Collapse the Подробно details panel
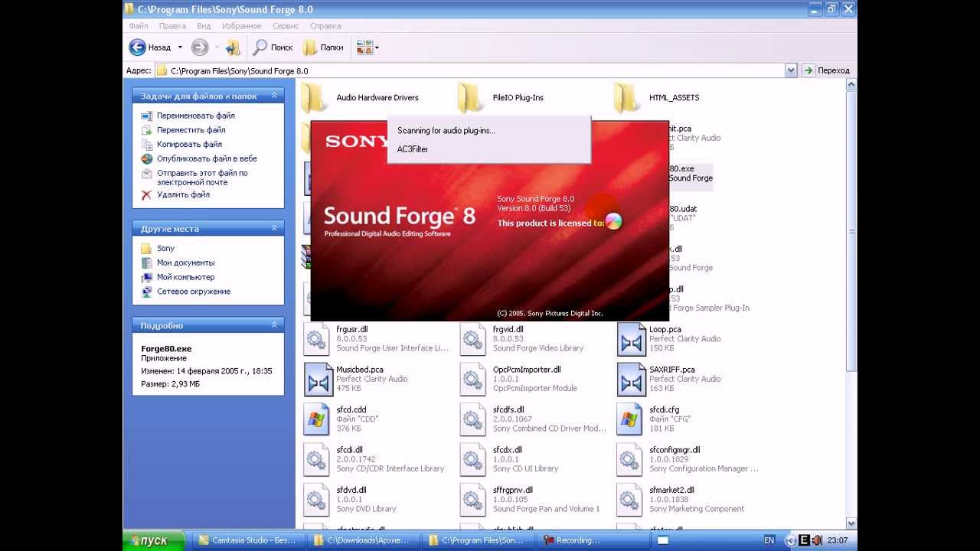Screen dimensions: 980x551 point(274,325)
